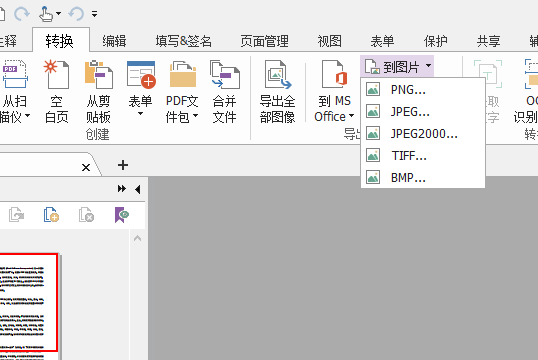The image size is (538, 360).
Task: Expand the 到图片 dropdown arrow
Action: 429,65
